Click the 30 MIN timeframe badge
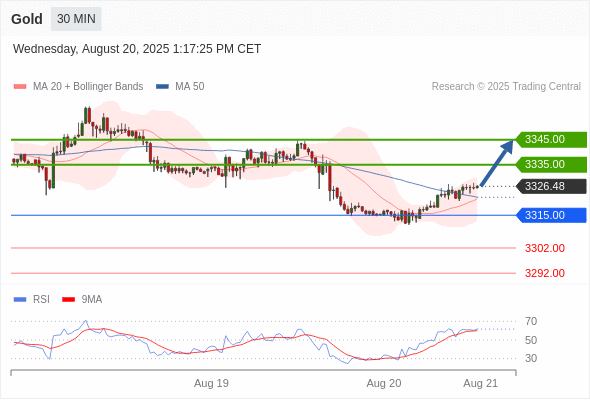Viewport: 590px width, 400px height. coord(76,19)
